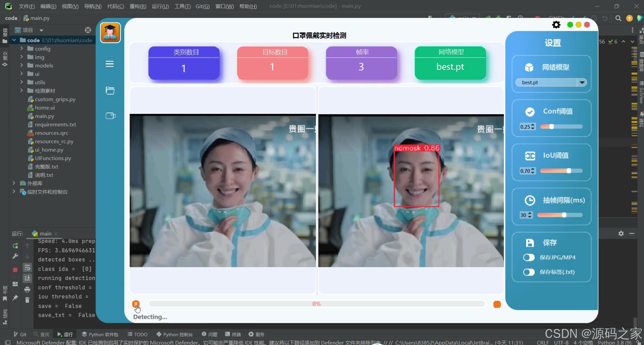This screenshot has height=345, width=644.
Task: Toggle the save JPG/MP4 switch
Action: click(529, 257)
